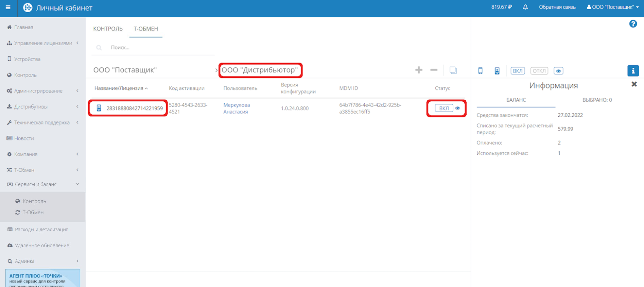The image size is (644, 287).
Task: Click the eye icon in license row
Action: tap(458, 108)
